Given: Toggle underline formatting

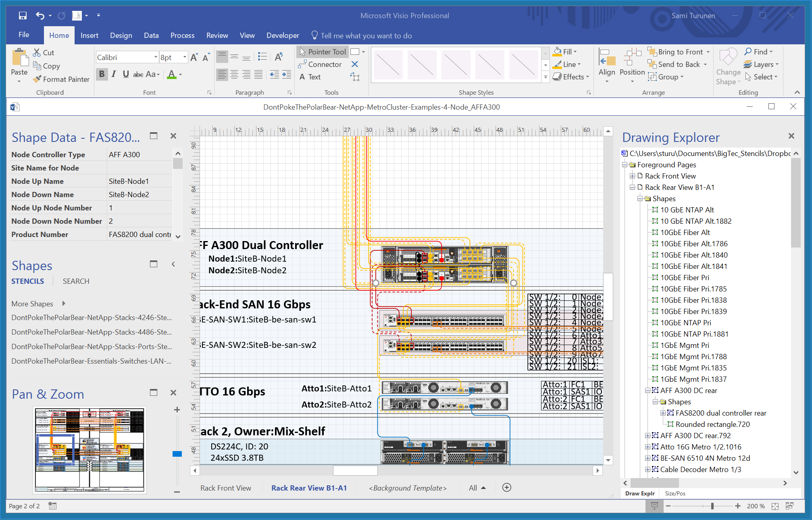Looking at the screenshot, I should point(125,74).
